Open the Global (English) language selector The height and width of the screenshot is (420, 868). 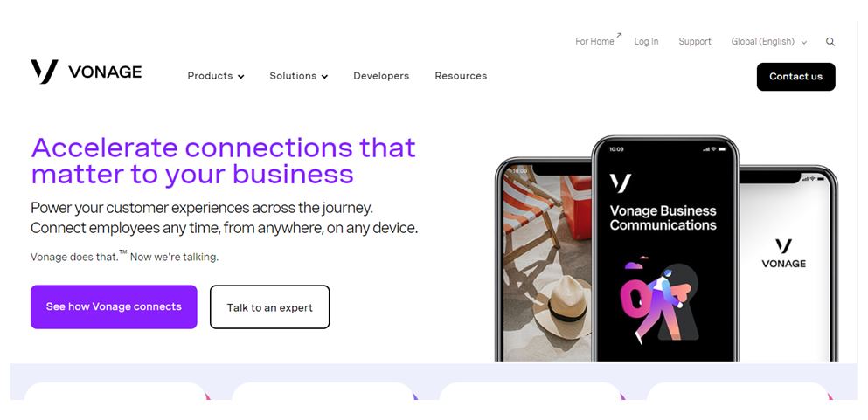coord(769,41)
